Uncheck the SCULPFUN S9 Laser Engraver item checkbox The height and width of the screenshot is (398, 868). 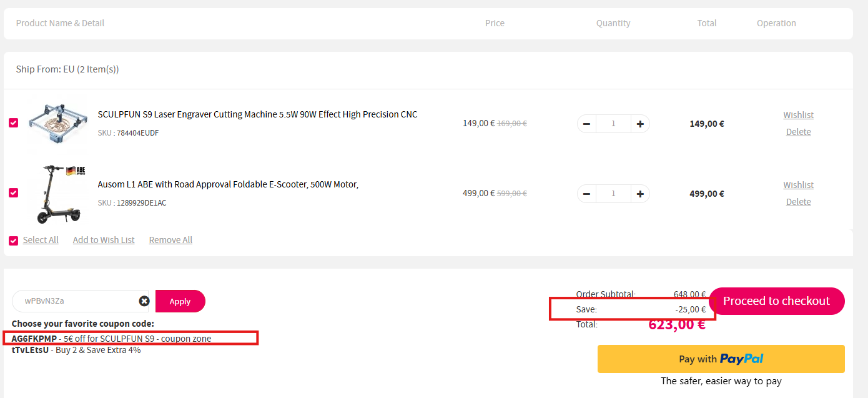click(x=14, y=123)
